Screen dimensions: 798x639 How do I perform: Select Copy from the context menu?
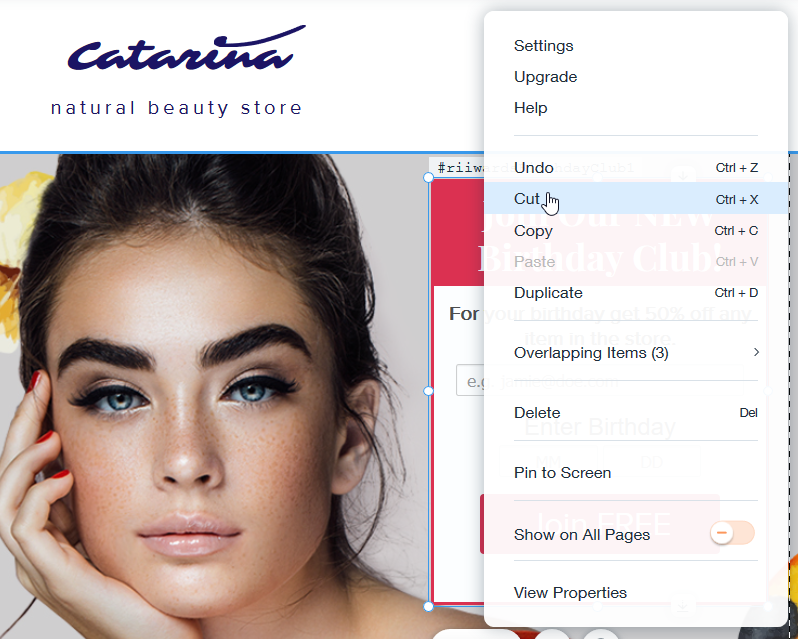(x=636, y=230)
